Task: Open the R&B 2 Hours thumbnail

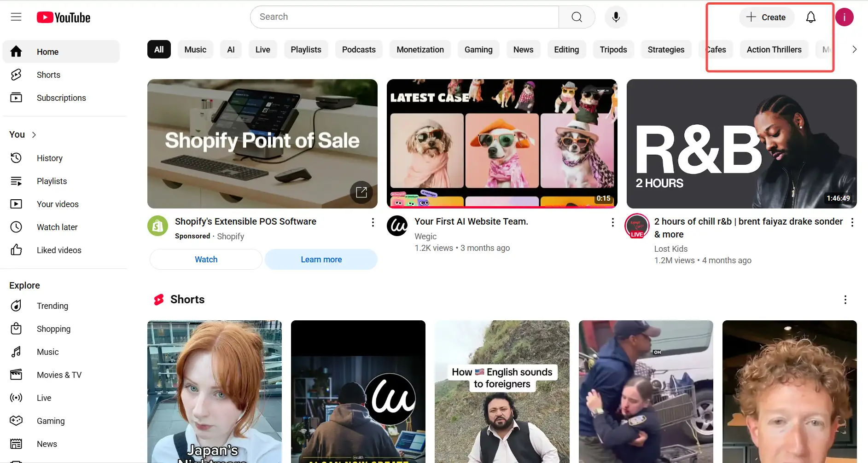Action: click(x=741, y=144)
